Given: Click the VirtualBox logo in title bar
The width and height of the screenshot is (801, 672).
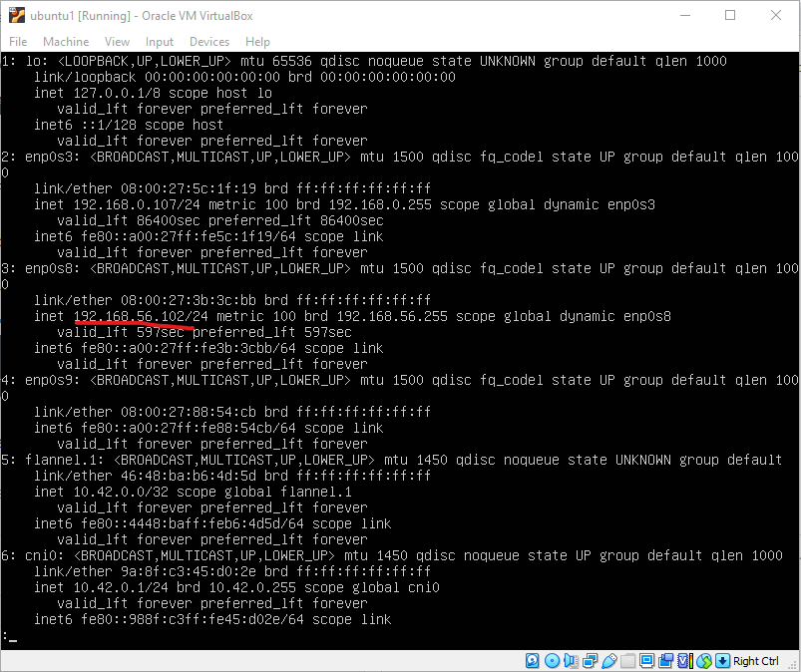Looking at the screenshot, I should [17, 15].
